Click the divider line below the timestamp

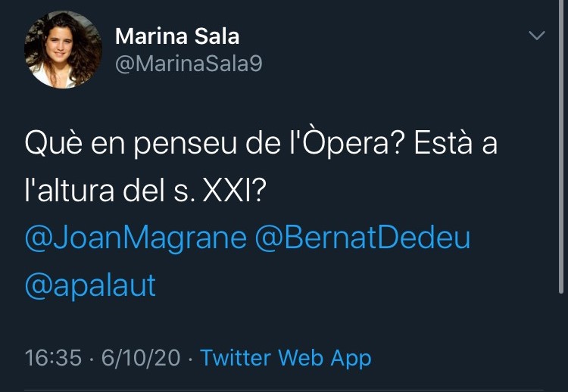284,390
